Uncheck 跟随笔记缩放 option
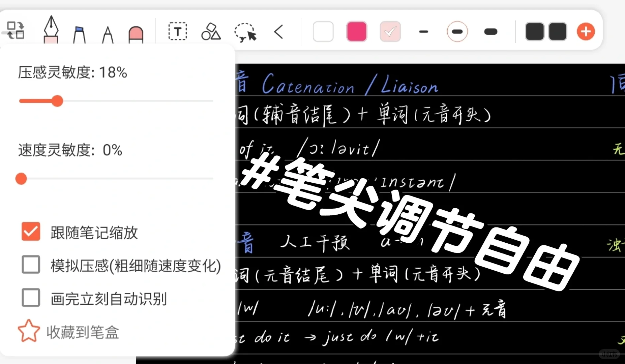This screenshot has height=364, width=625. pos(31,232)
